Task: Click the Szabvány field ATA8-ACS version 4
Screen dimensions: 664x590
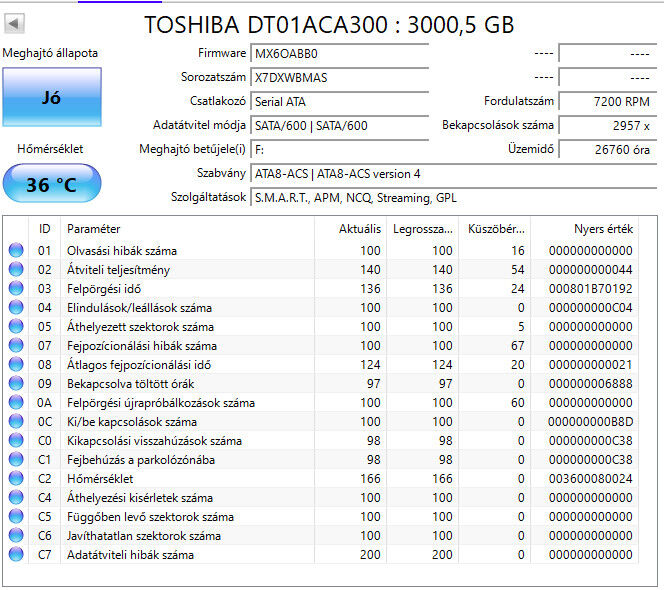Action: pos(454,174)
